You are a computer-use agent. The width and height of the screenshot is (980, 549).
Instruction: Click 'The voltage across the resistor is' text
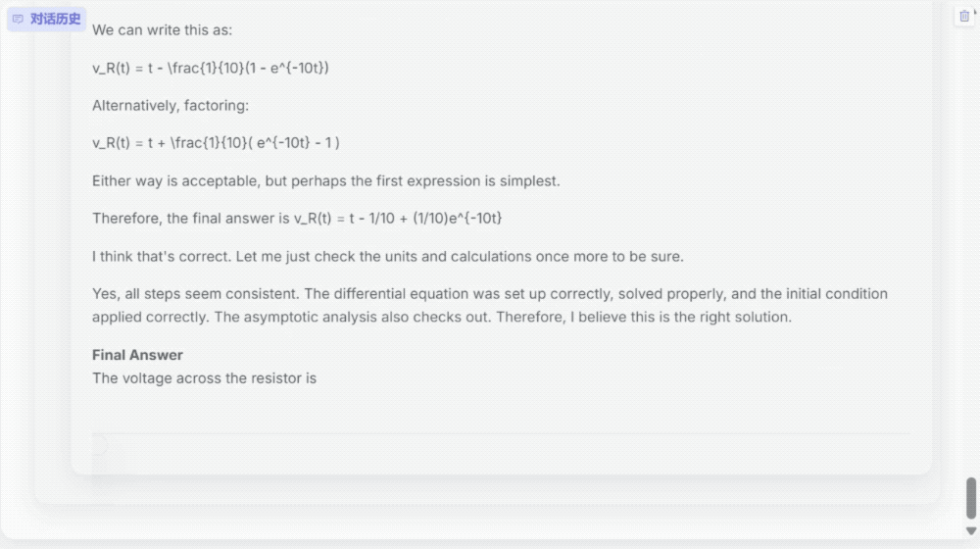point(204,377)
